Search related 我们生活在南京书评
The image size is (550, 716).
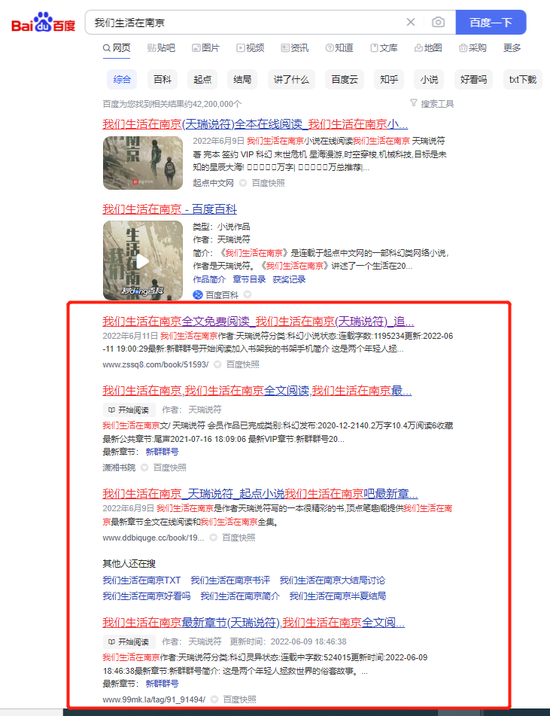[x=230, y=580]
